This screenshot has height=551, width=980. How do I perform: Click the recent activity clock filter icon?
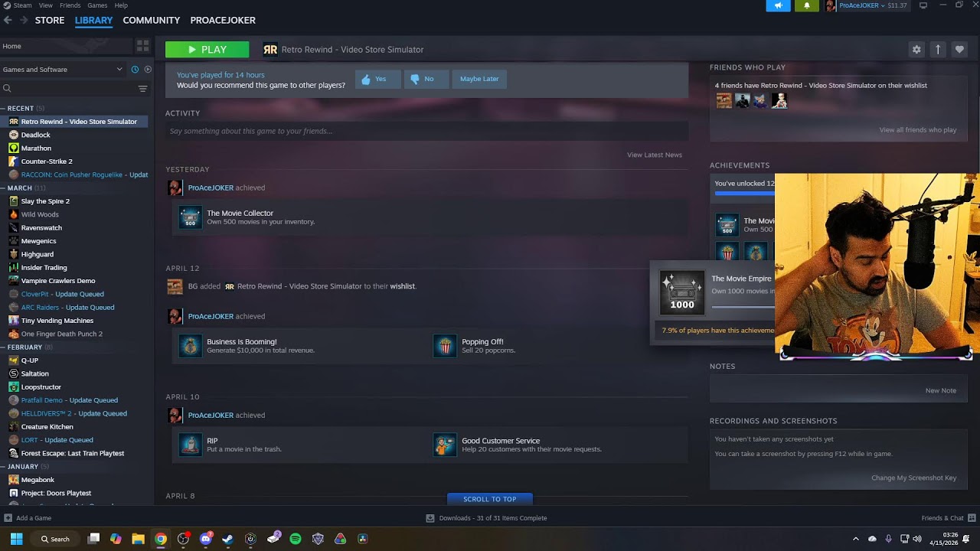(x=135, y=69)
